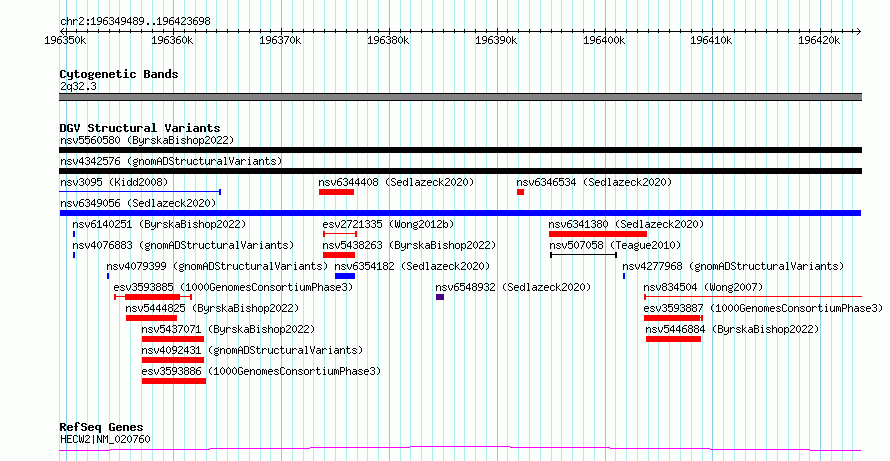Click the red bar under nsv6344408
Viewport: 890px width, 461px height.
pos(336,192)
